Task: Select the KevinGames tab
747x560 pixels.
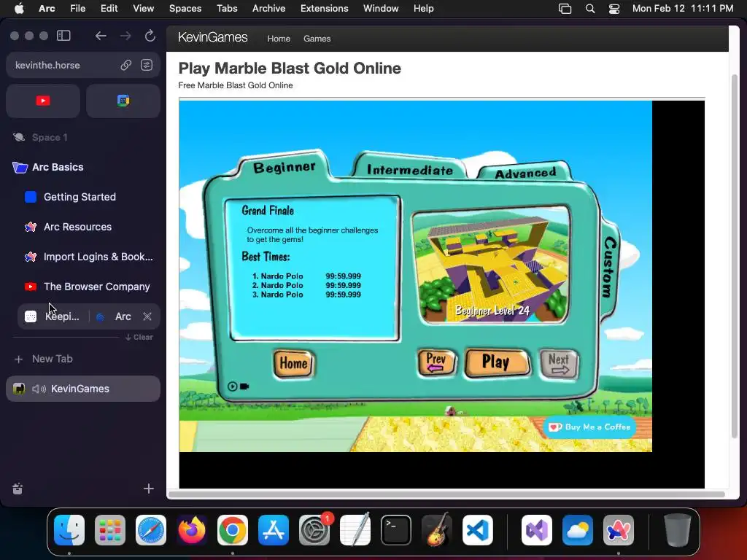Action: pos(83,389)
